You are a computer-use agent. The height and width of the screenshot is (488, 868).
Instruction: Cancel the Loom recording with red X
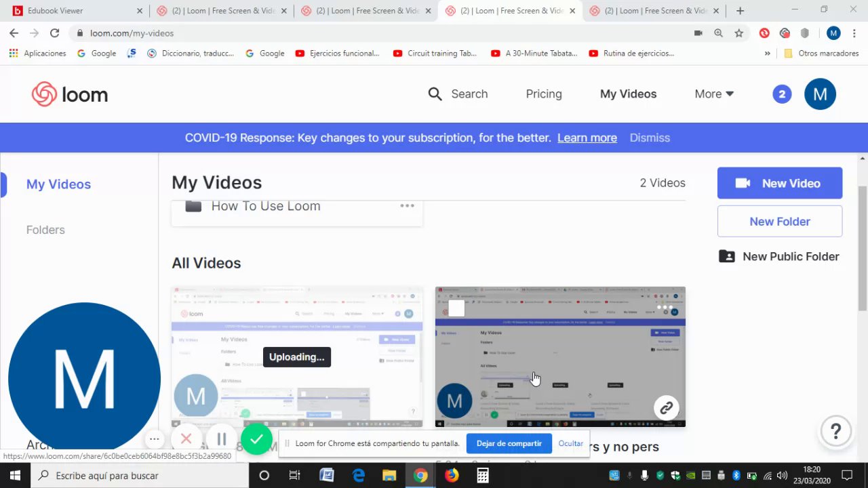[x=186, y=439]
